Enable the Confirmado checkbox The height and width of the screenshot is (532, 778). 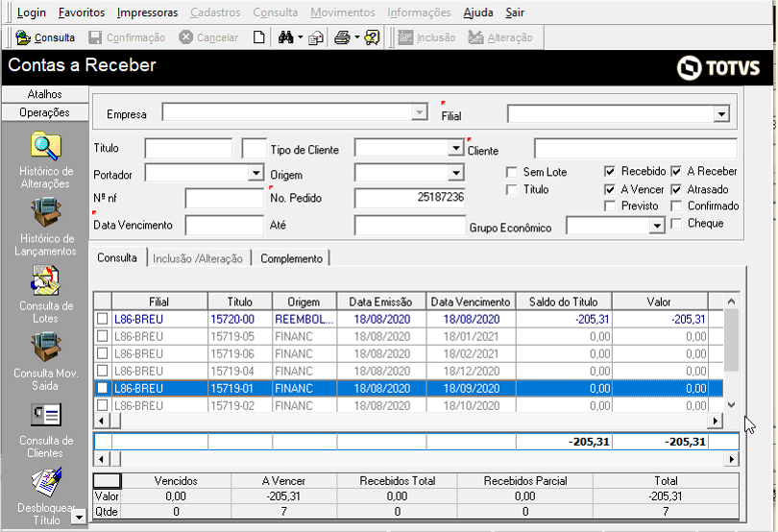pyautogui.click(x=676, y=206)
